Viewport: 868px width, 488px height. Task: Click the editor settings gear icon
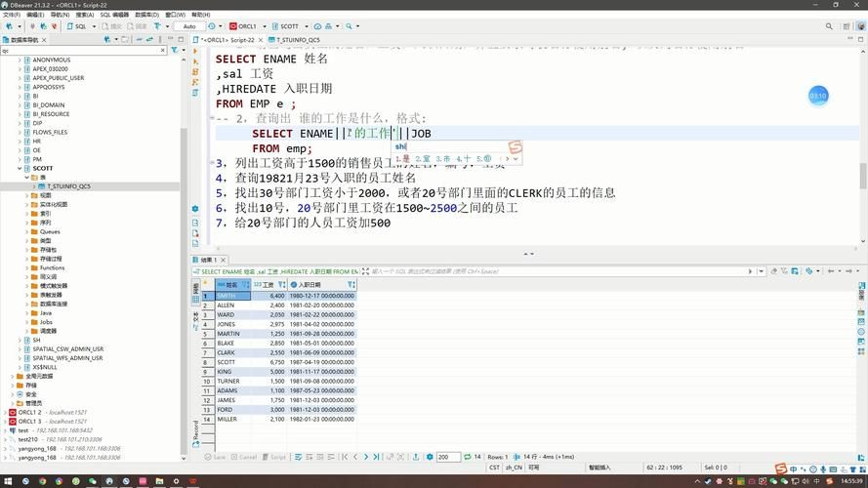195,209
